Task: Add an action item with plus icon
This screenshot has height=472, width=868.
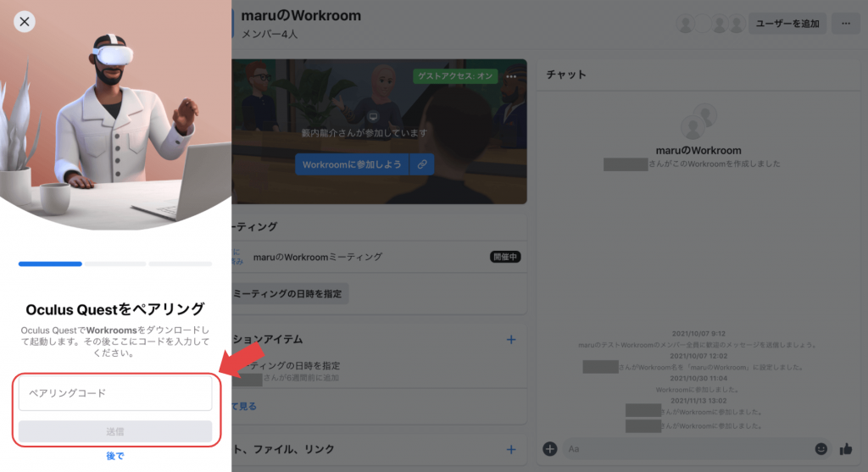Action: coord(511,339)
